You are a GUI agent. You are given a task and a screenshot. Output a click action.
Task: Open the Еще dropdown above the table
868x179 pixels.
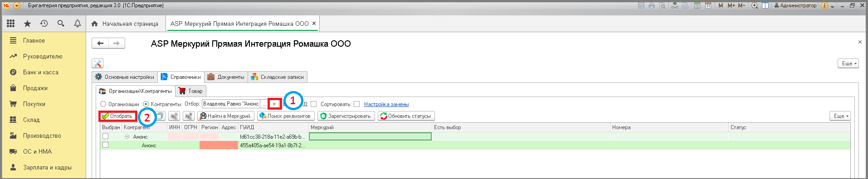click(840, 116)
